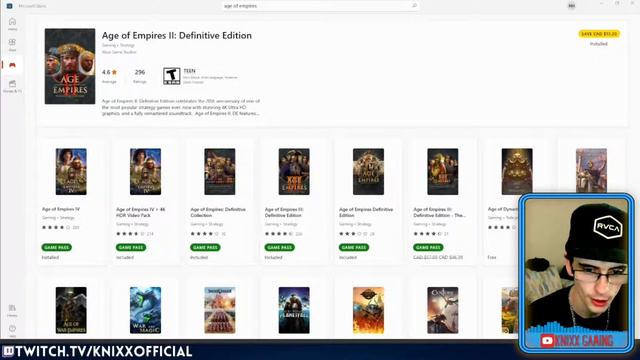Click the star rating on the Age of Empires IV card

point(56,227)
